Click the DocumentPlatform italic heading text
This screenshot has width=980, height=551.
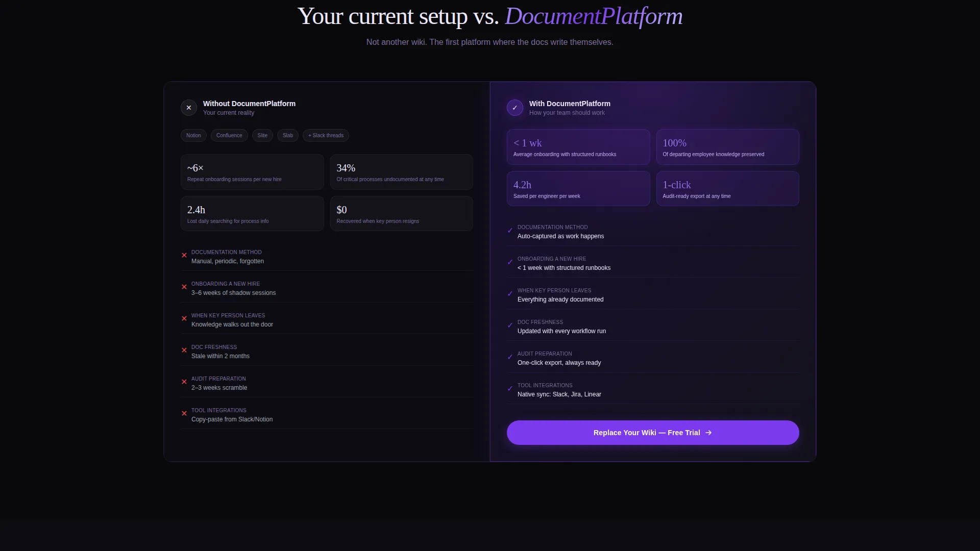(594, 16)
